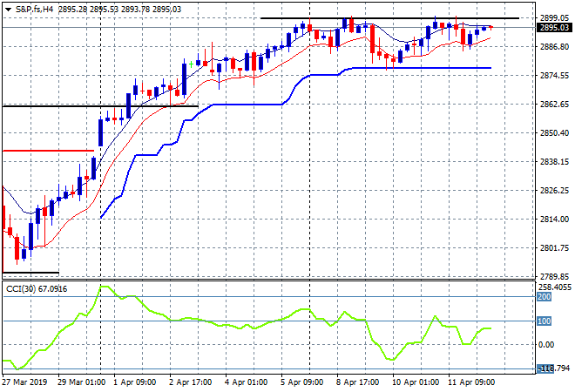Click the 2886.80 price axis label
Screen dimensions: 575x392
(554, 46)
